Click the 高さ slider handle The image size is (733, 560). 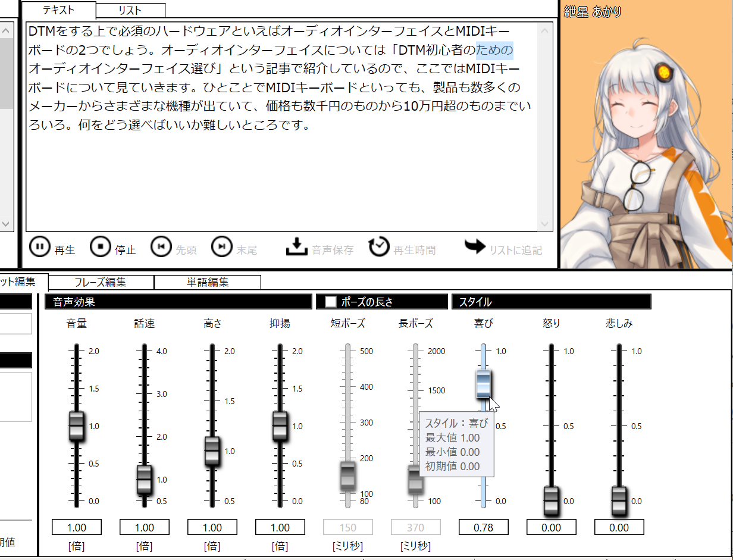click(x=212, y=451)
